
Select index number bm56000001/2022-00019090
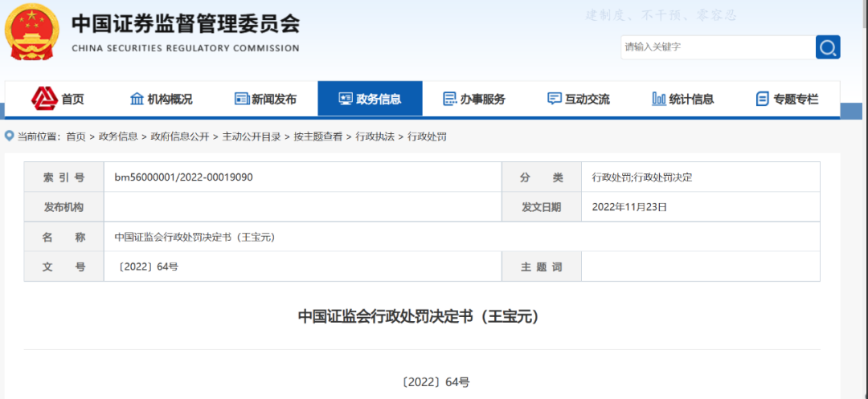(x=184, y=177)
